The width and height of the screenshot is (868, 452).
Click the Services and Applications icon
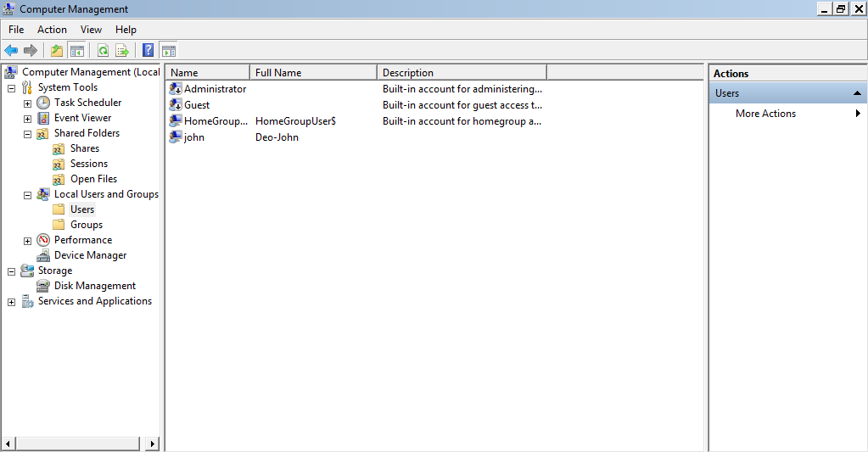[27, 301]
